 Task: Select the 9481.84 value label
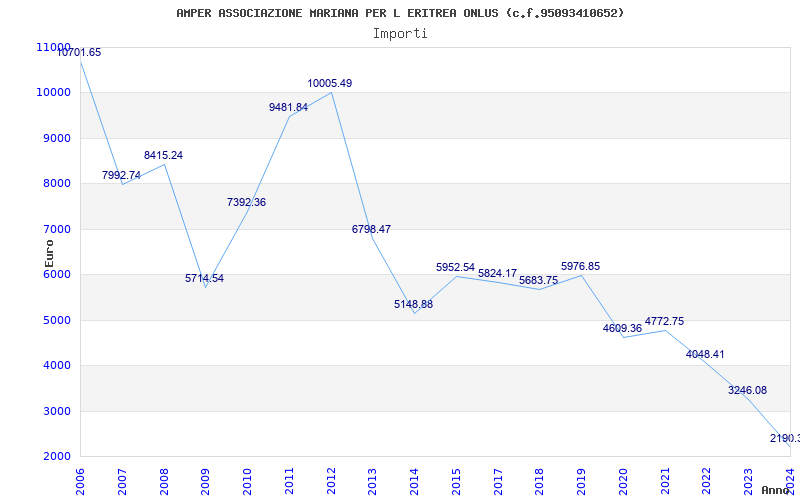pos(288,107)
